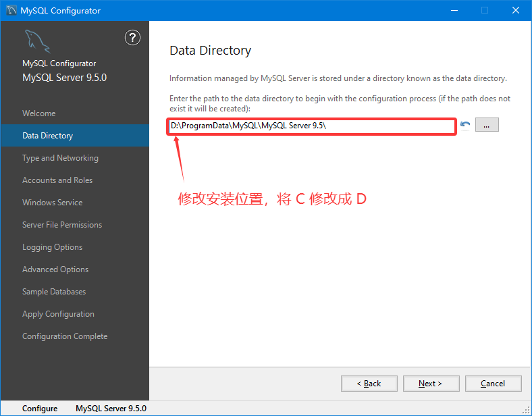Select the Welcome step in sidebar
This screenshot has width=532, height=416.
tap(75, 113)
